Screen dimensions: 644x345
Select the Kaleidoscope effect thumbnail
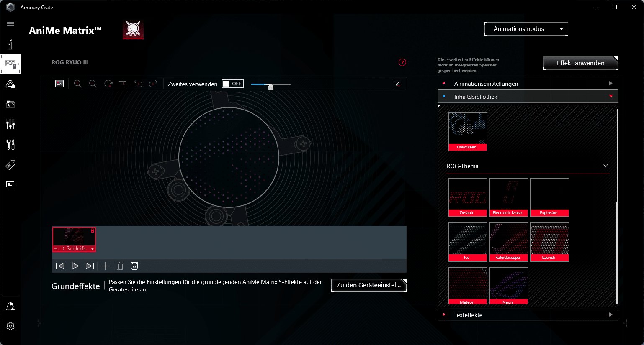click(x=508, y=242)
